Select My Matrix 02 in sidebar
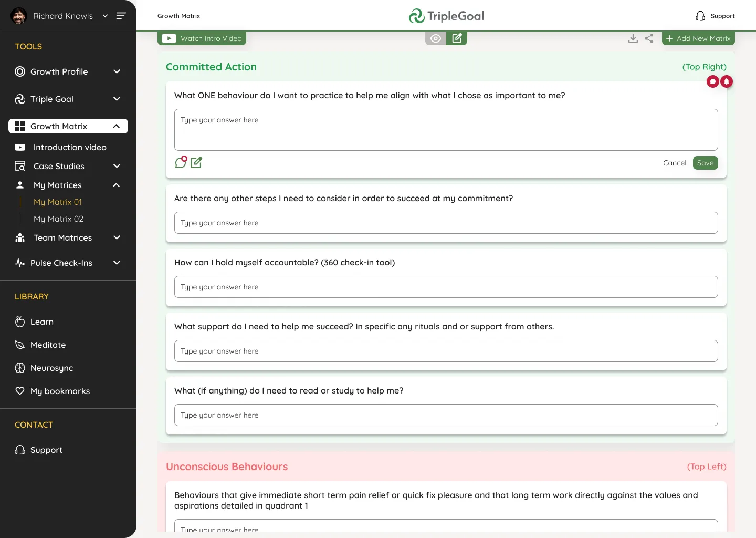Screen dimensions: 756x538 tap(58, 219)
